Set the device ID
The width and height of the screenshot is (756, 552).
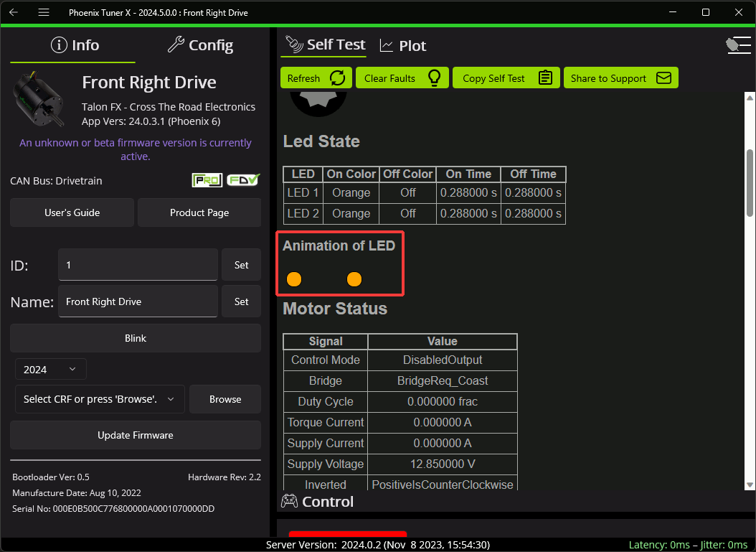click(241, 264)
